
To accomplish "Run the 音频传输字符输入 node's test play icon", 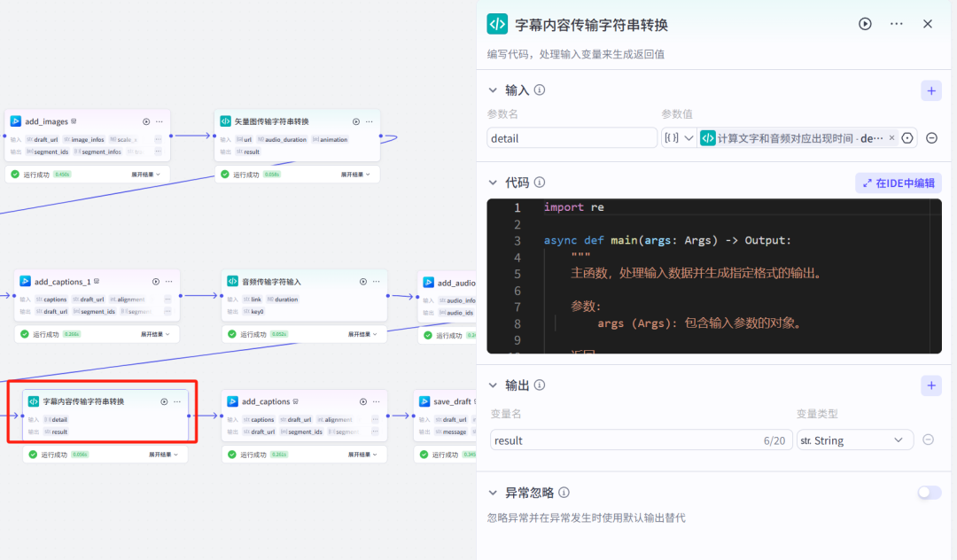I will point(362,281).
